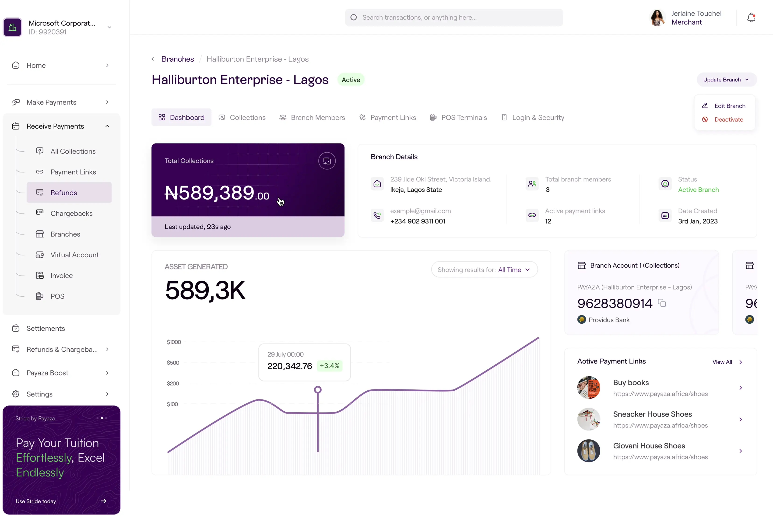Image resolution: width=773 pixels, height=532 pixels.
Task: Click the Receive Payments calendar icon
Action: click(16, 126)
